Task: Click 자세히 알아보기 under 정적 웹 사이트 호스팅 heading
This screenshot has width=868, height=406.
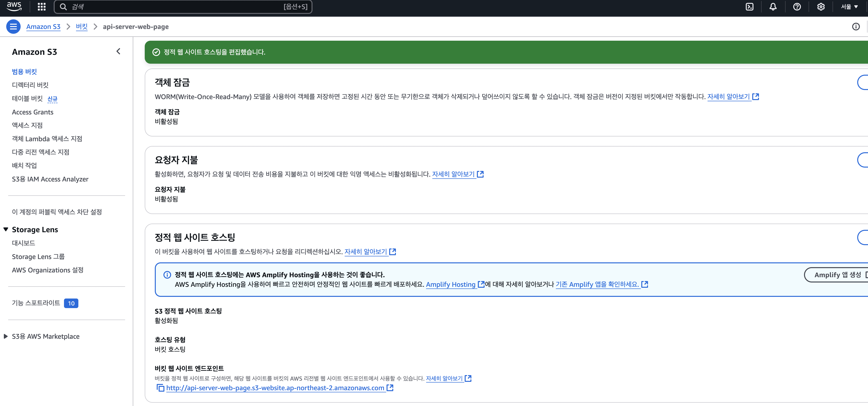Action: pyautogui.click(x=366, y=252)
